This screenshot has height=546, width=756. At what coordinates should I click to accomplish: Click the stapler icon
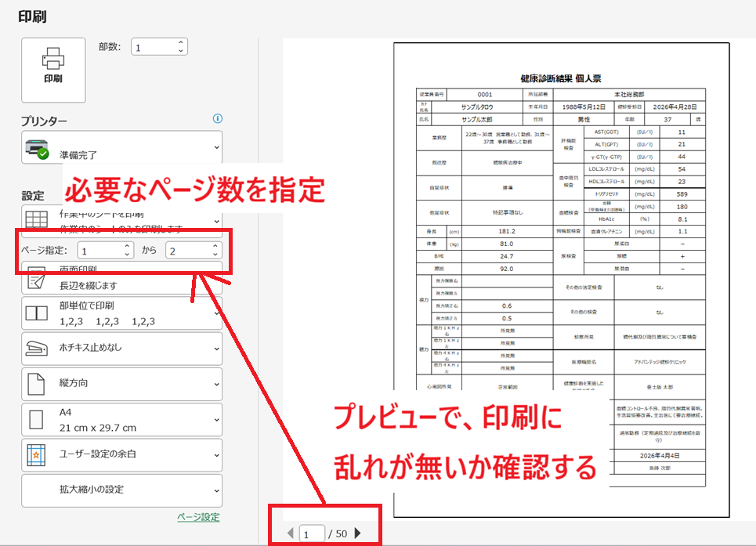click(37, 349)
